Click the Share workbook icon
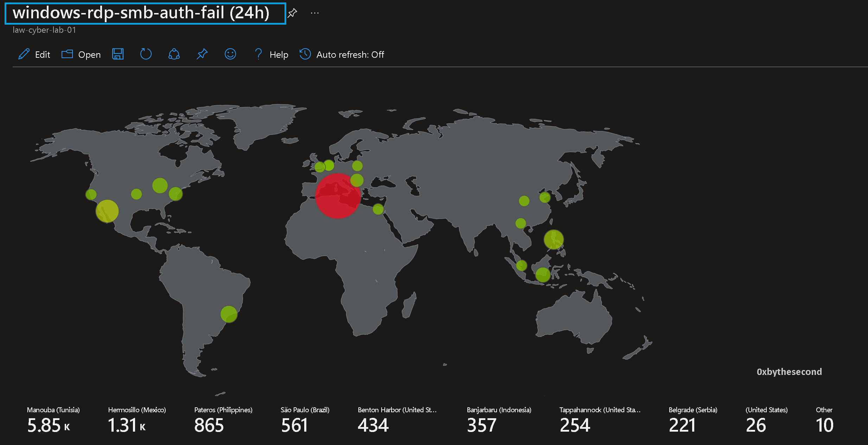 pyautogui.click(x=174, y=54)
